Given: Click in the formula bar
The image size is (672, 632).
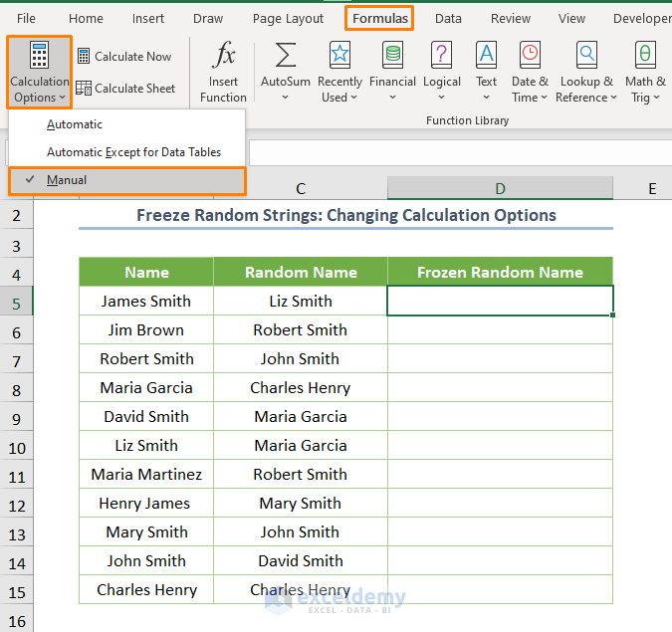Looking at the screenshot, I should [x=460, y=153].
